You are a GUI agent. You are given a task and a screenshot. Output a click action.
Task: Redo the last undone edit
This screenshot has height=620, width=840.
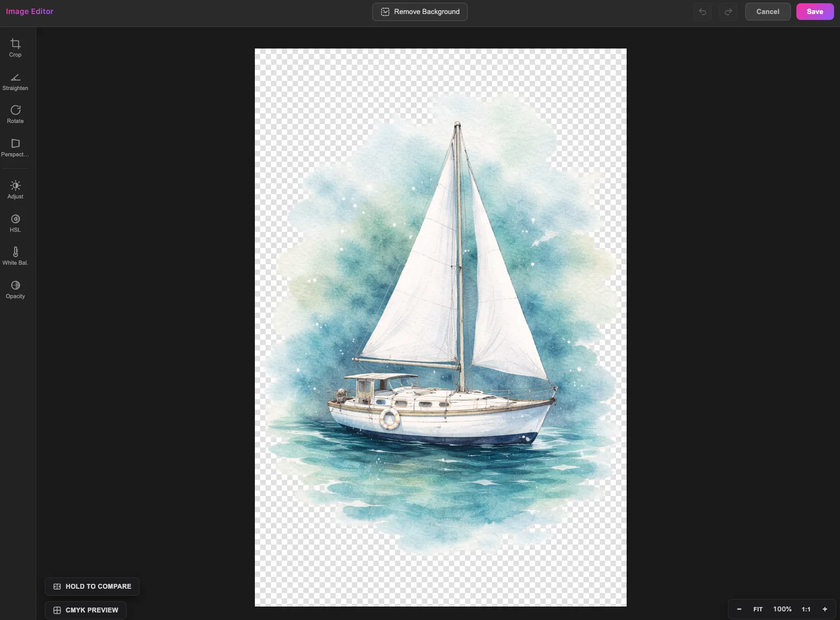[728, 12]
